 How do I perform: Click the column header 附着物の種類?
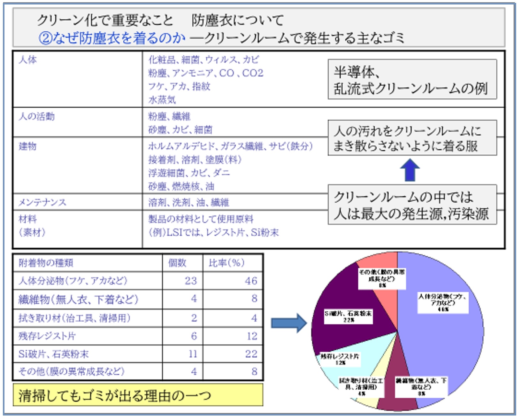(46, 263)
